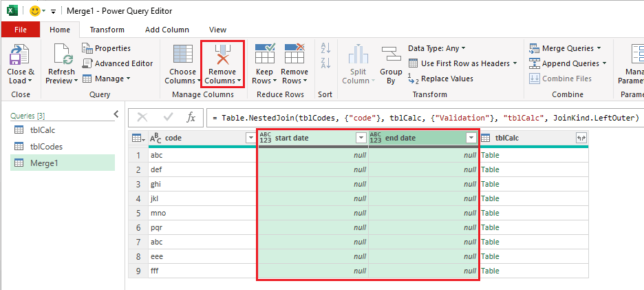
Task: Open the end date filter dropdown
Action: [x=471, y=138]
